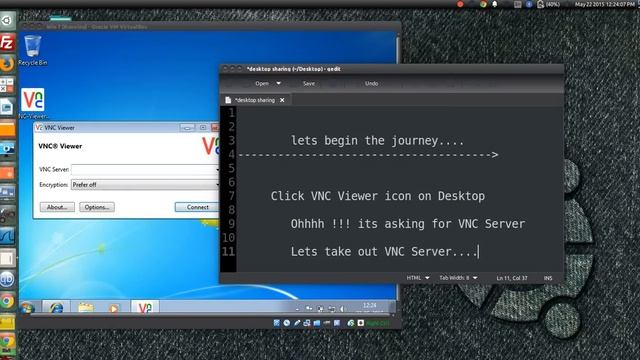The width and height of the screenshot is (640, 360).
Task: Click the notification bell in top panel
Action: click(495, 4)
